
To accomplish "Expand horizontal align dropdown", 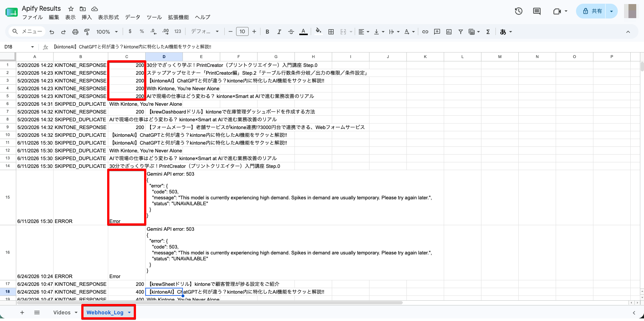I will (x=368, y=32).
